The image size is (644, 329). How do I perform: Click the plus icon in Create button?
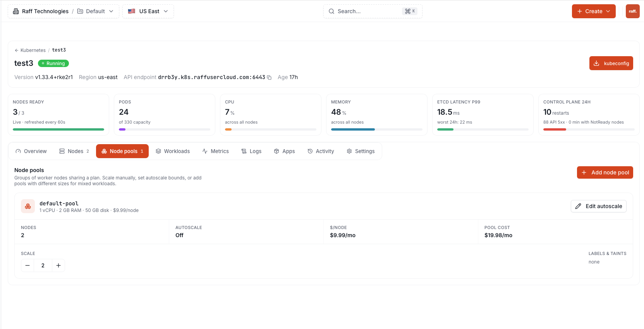coord(580,11)
